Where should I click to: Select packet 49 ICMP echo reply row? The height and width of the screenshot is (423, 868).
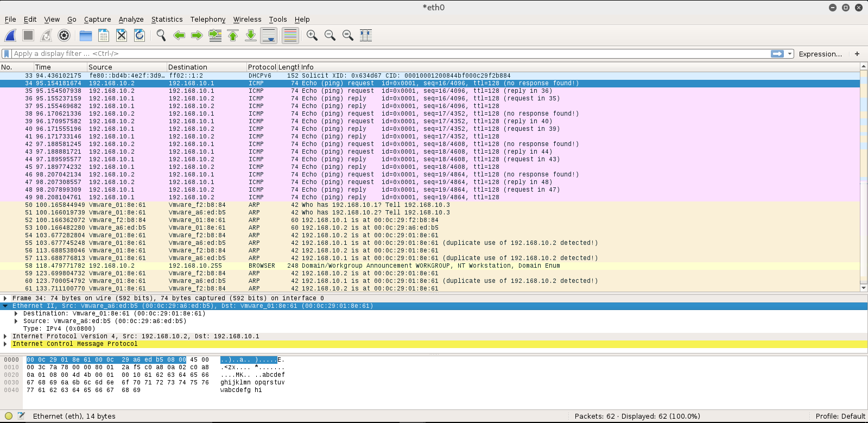coord(430,197)
